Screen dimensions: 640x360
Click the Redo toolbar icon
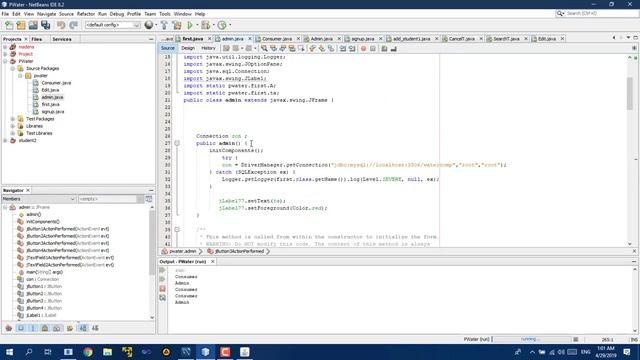pos(73,25)
